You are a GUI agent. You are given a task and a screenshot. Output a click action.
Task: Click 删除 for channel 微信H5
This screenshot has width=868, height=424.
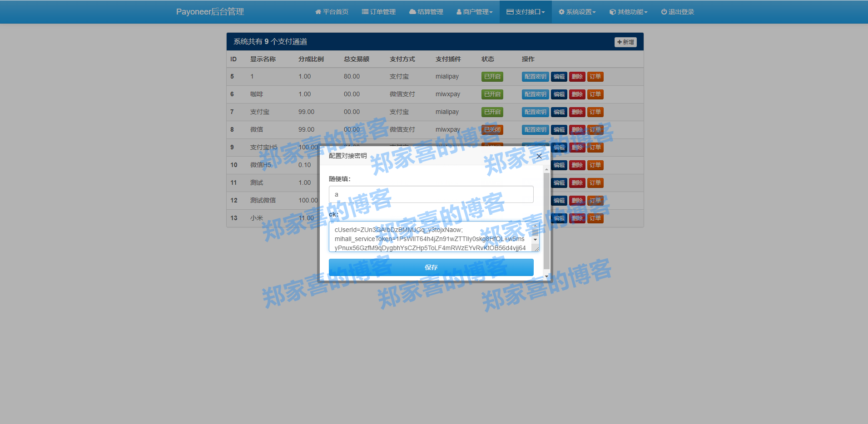[x=577, y=165]
